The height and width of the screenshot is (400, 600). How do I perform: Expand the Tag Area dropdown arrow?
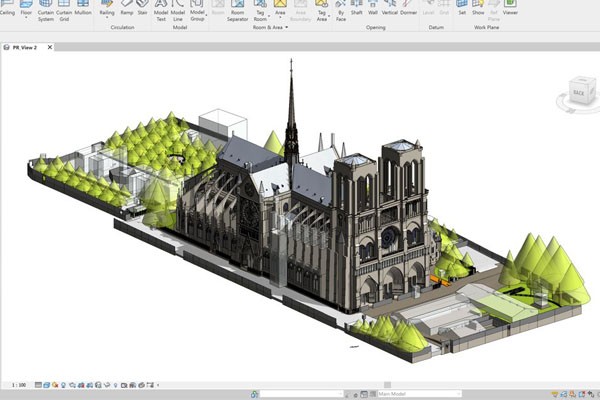click(x=329, y=16)
